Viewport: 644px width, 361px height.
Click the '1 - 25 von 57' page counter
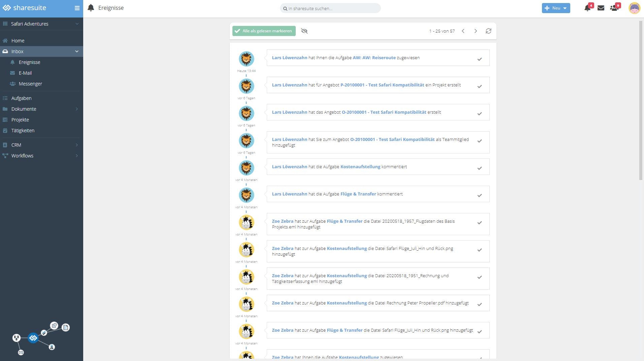[x=442, y=31]
